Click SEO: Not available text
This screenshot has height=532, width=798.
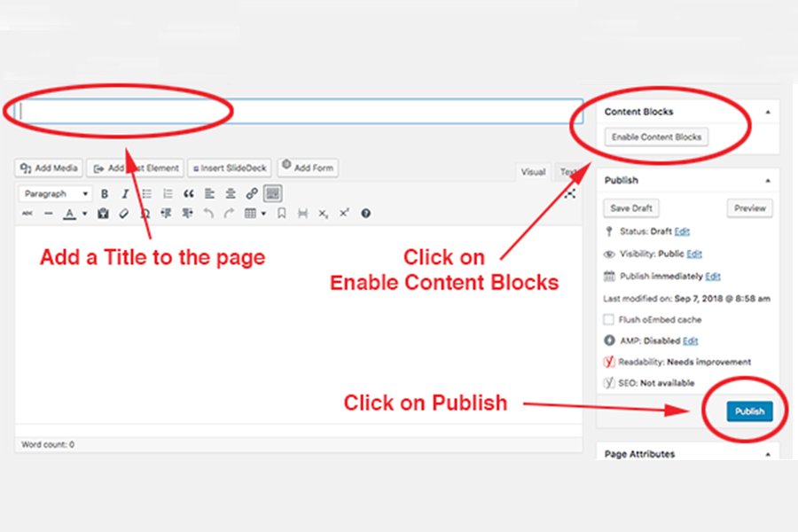tap(656, 383)
